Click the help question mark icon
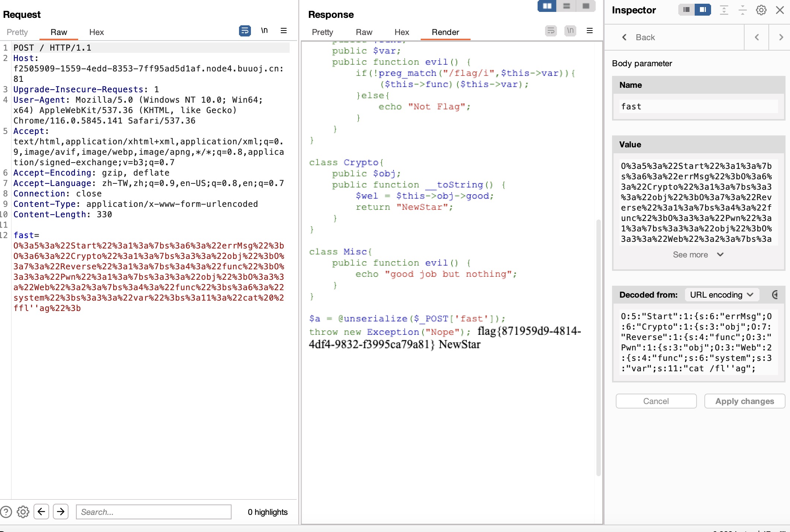The width and height of the screenshot is (790, 532). pos(6,512)
